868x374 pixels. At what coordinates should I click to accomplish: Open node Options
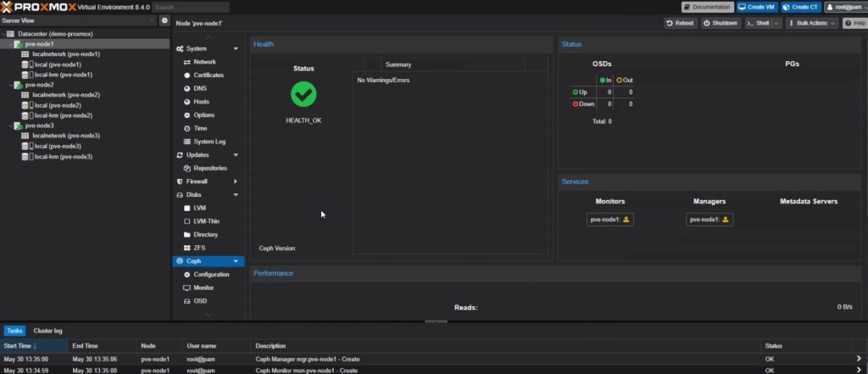coord(203,115)
